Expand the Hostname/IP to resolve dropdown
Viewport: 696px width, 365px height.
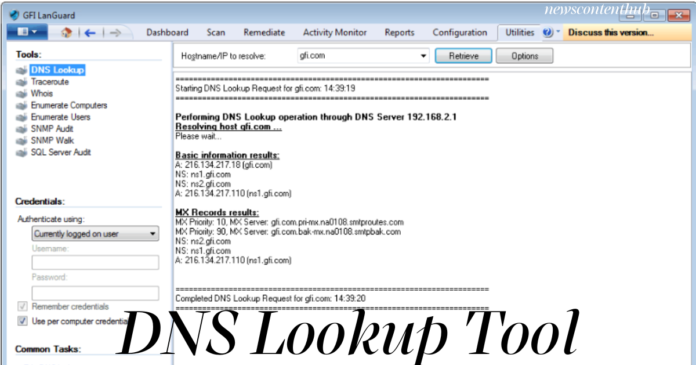coord(423,56)
